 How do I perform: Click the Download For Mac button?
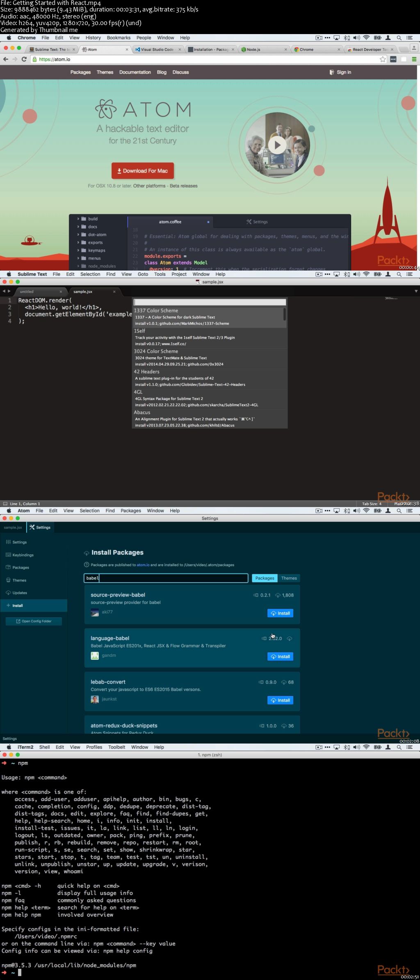(x=143, y=171)
